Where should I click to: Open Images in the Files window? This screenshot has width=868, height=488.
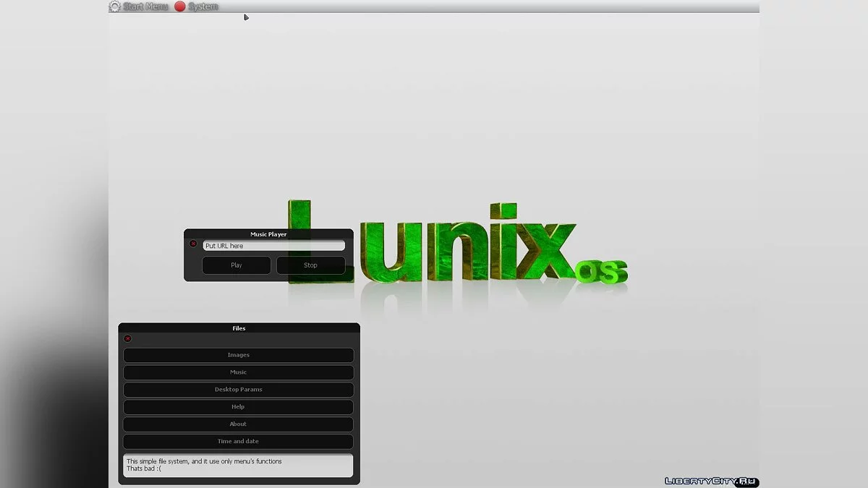click(x=238, y=355)
